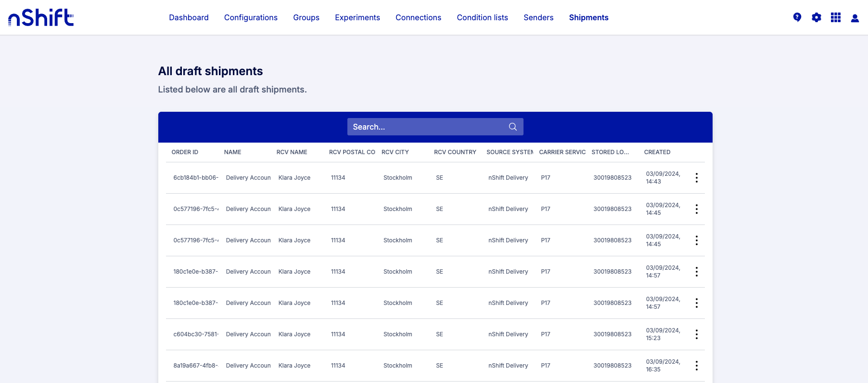Go to the Dashboard tab
Screen dimensions: 868x383
(189, 17)
